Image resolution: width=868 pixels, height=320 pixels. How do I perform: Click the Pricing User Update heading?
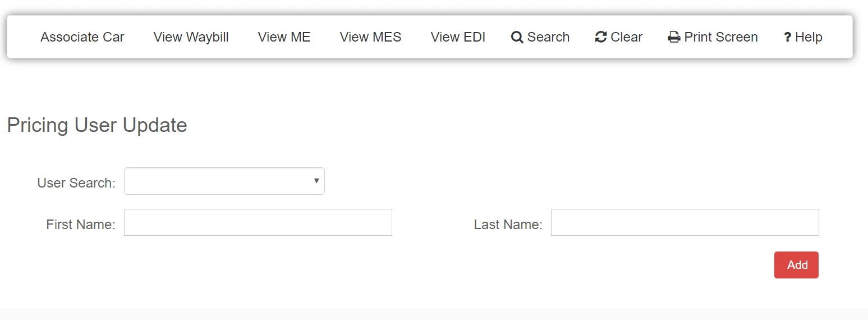tap(97, 125)
